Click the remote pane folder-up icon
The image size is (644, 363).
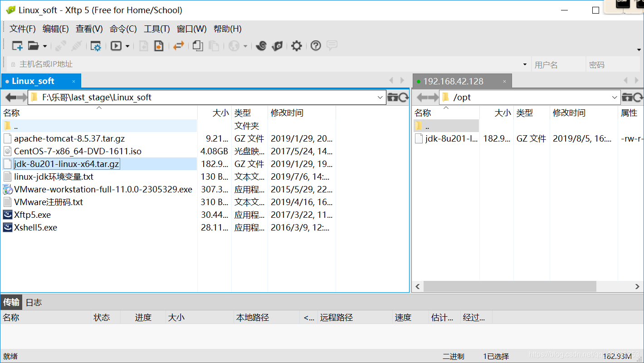pyautogui.click(x=627, y=97)
